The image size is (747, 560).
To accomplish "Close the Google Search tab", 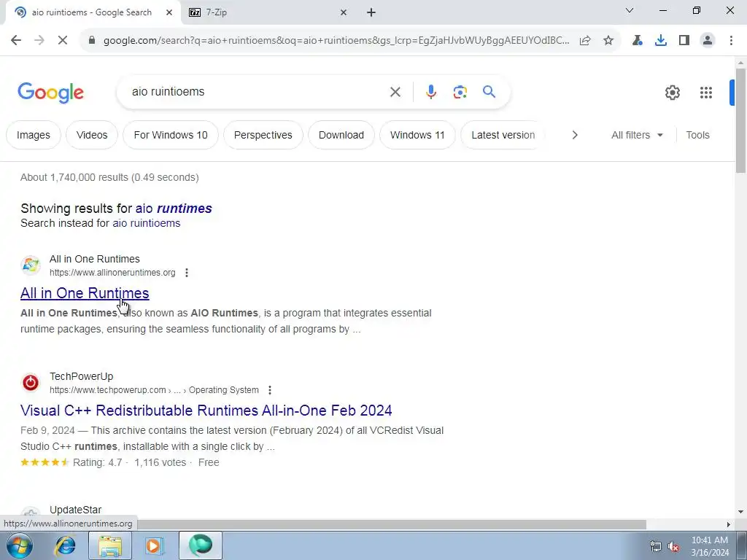I will click(x=169, y=13).
